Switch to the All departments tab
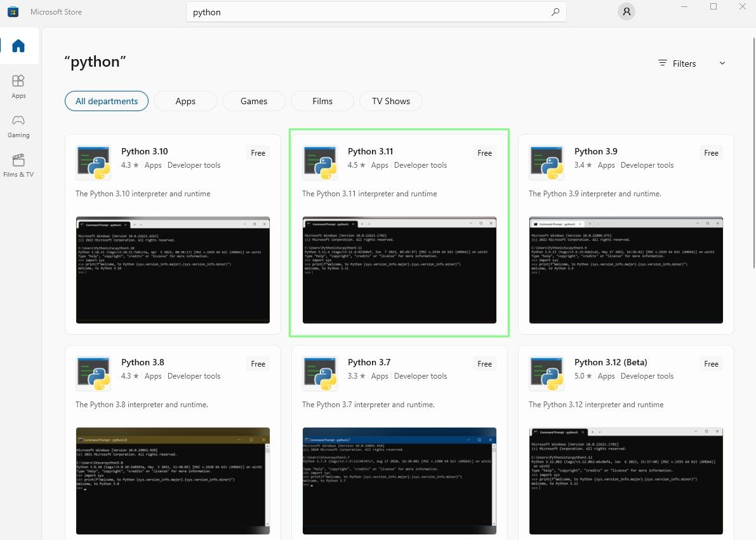Image resolution: width=756 pixels, height=540 pixels. 106,100
